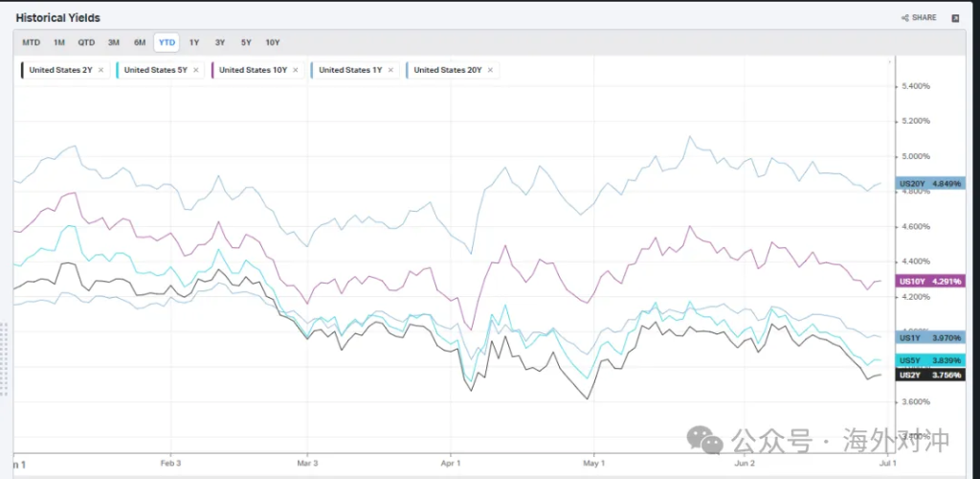
Task: Remove the United States 10Y series
Action: tap(295, 70)
